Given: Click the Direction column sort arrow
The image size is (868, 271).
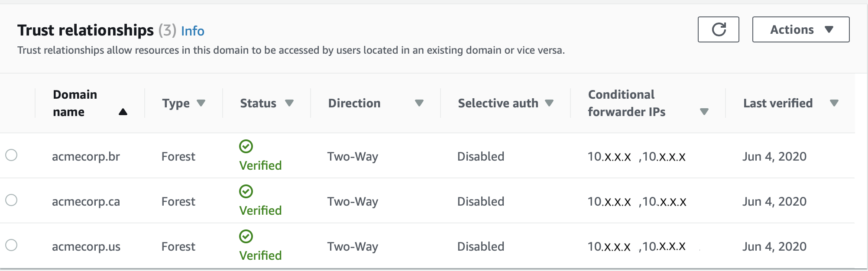Looking at the screenshot, I should 419,103.
